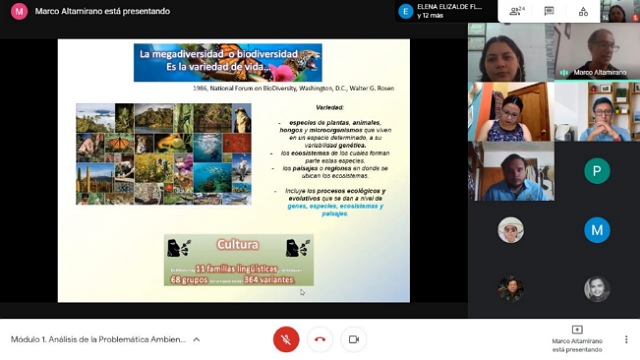Unmute the red microphone button
This screenshot has height=360, width=640.
[286, 339]
